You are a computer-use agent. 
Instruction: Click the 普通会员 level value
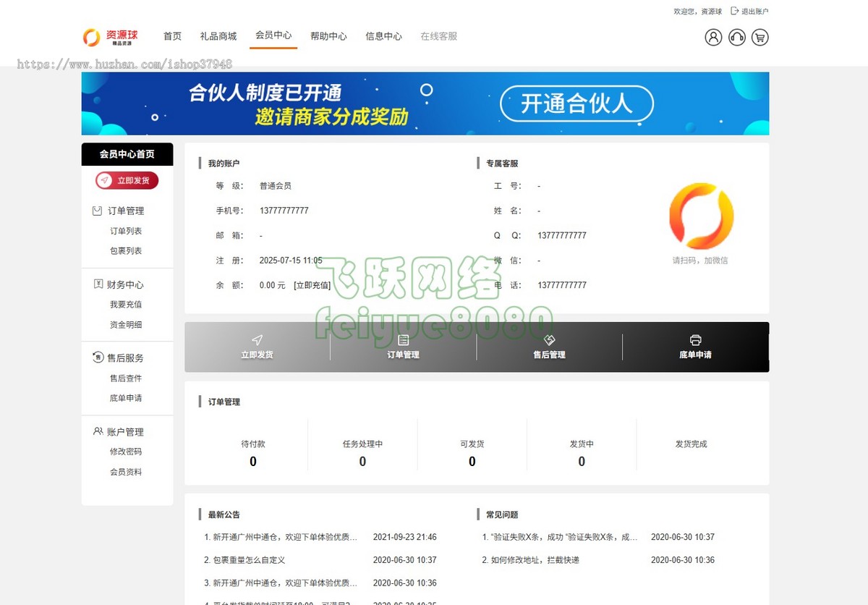[276, 186]
